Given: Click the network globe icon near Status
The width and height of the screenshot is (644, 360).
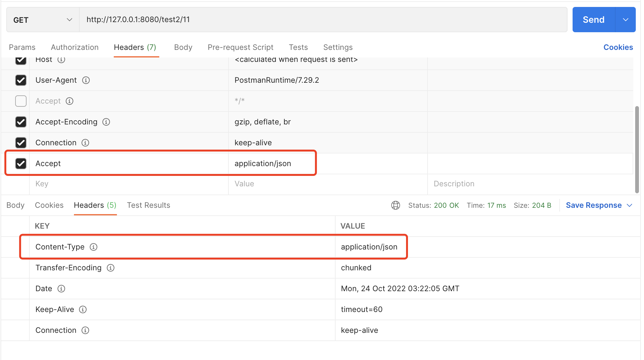Looking at the screenshot, I should point(395,205).
